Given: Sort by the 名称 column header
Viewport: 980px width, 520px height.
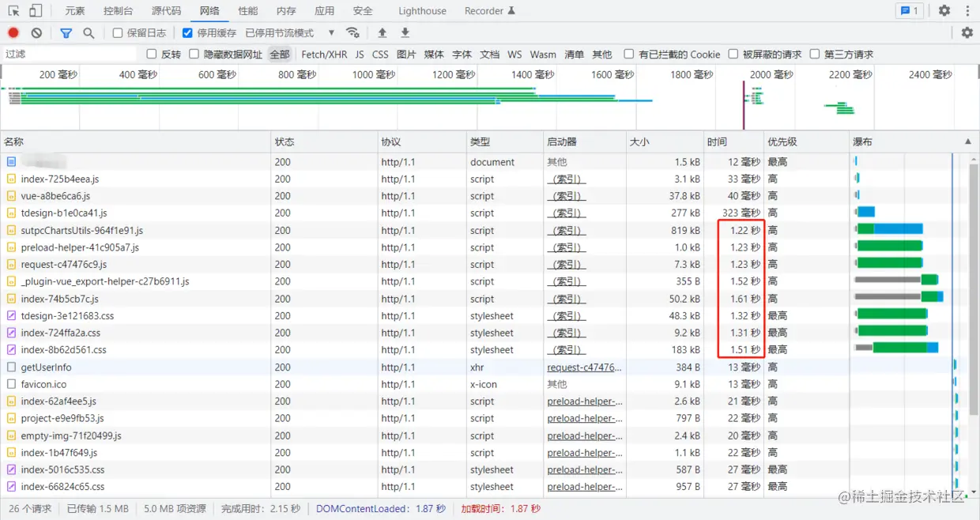Looking at the screenshot, I should click(135, 141).
